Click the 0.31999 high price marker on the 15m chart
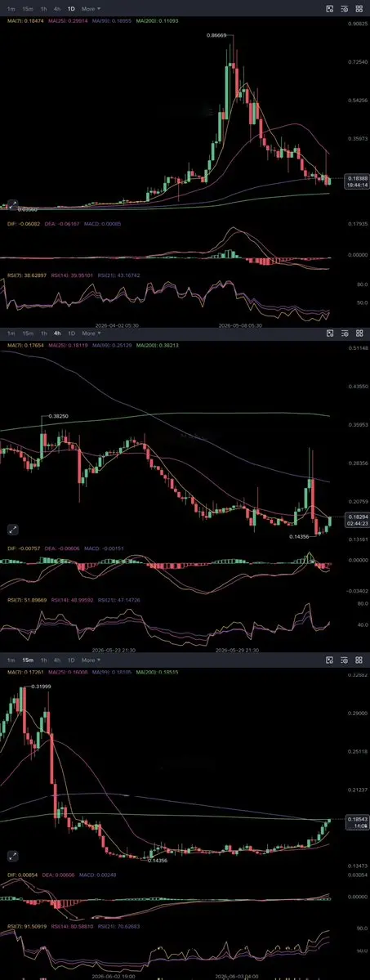This screenshot has height=980, width=370. [42, 687]
